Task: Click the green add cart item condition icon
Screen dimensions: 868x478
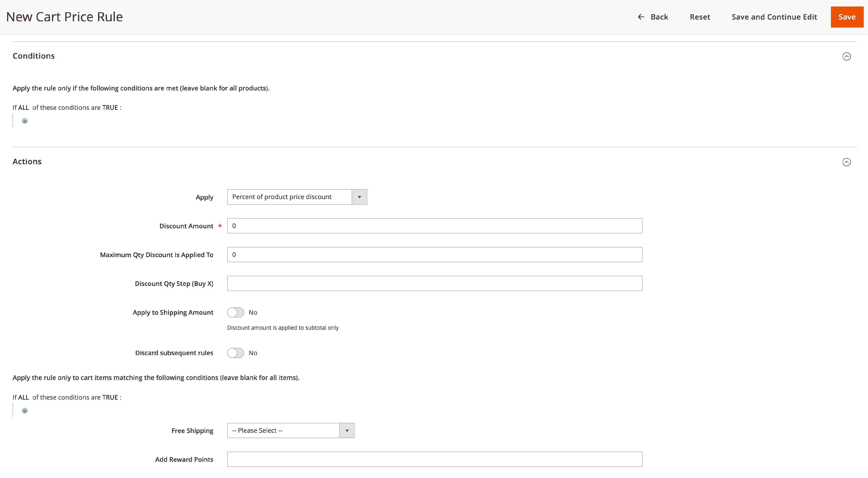Action: point(25,410)
